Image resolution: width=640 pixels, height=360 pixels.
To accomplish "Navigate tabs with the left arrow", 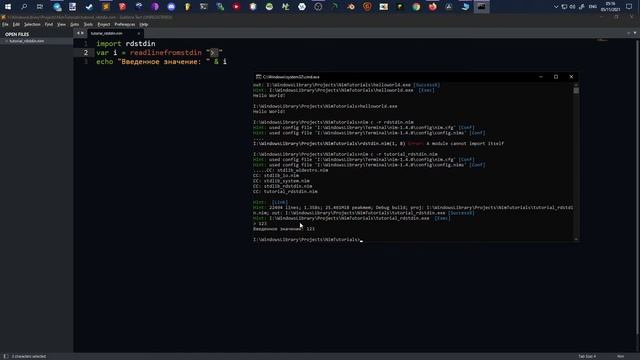I will coord(78,33).
